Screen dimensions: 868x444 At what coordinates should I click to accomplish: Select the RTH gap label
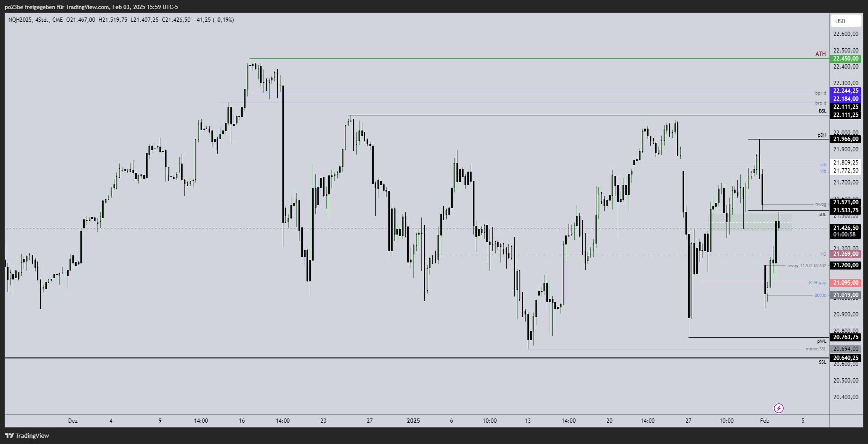(817, 283)
